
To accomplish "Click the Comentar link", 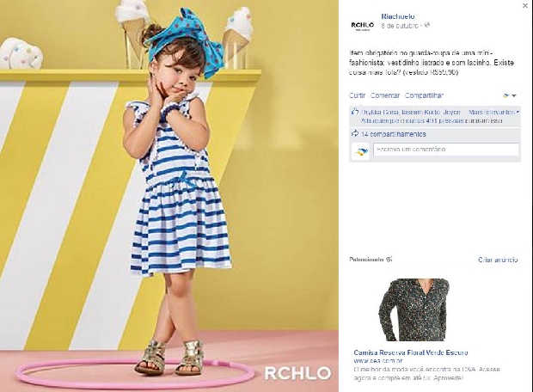I will point(385,95).
